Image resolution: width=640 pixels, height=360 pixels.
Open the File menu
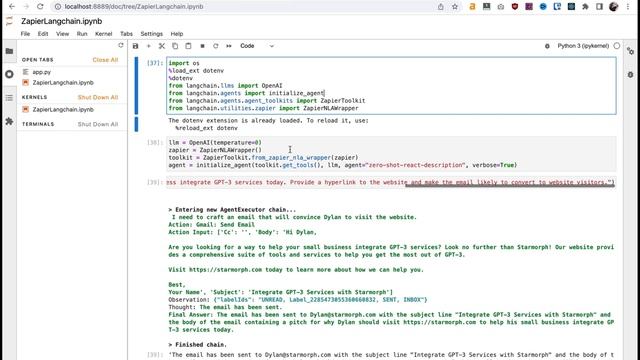[25, 34]
